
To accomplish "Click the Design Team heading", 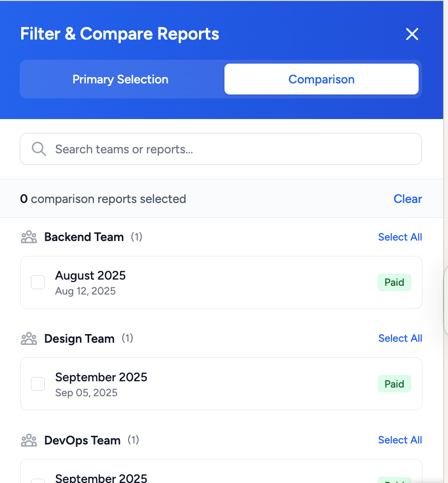I will tap(79, 339).
